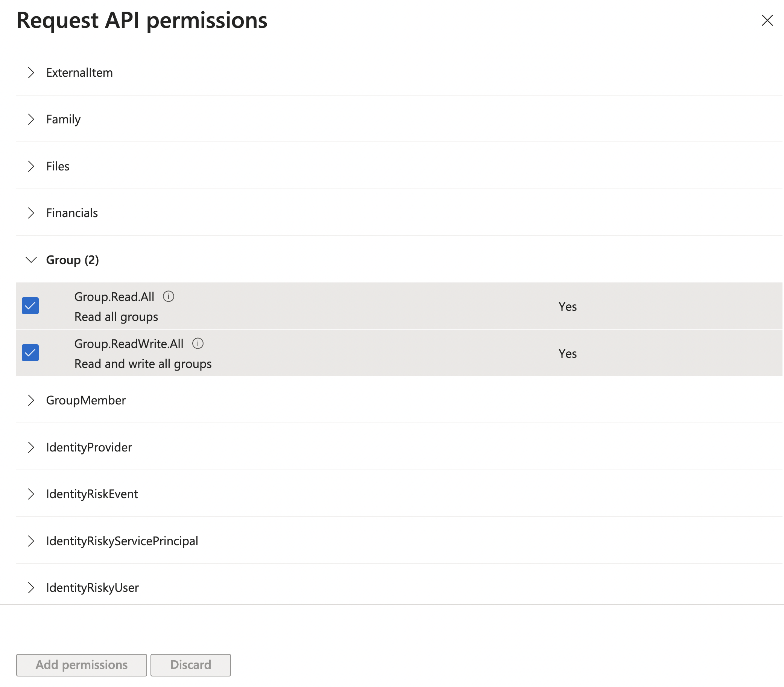Select the Read and write all groups row
This screenshot has height=687, width=784.
click(x=143, y=364)
